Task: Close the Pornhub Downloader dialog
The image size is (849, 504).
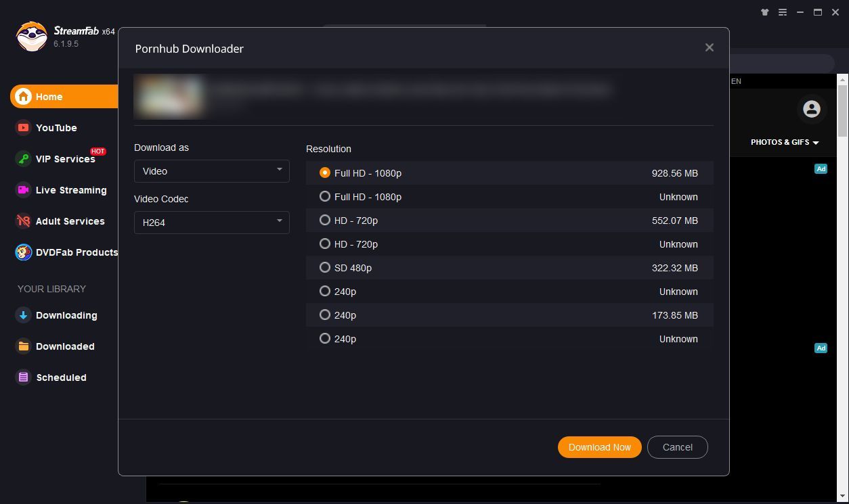Action: 709,47
